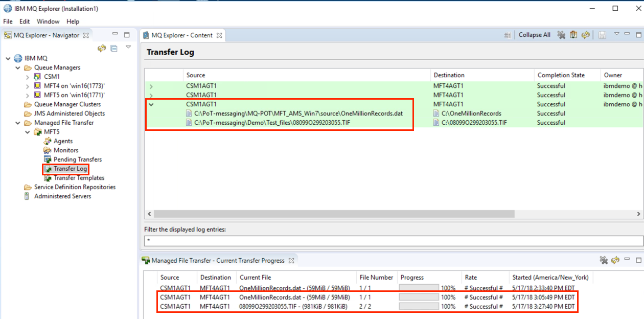Minimize the Content panel
Screen dimensions: 644x319
tap(627, 34)
